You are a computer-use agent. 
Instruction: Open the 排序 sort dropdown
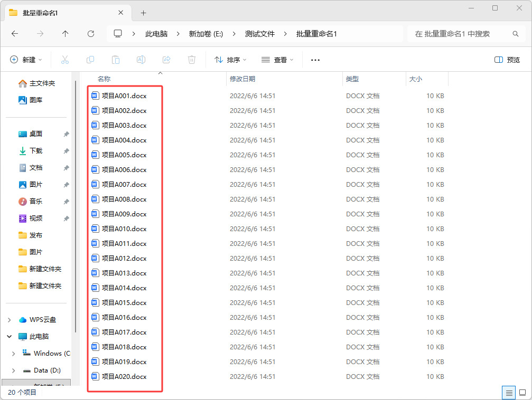click(x=230, y=60)
